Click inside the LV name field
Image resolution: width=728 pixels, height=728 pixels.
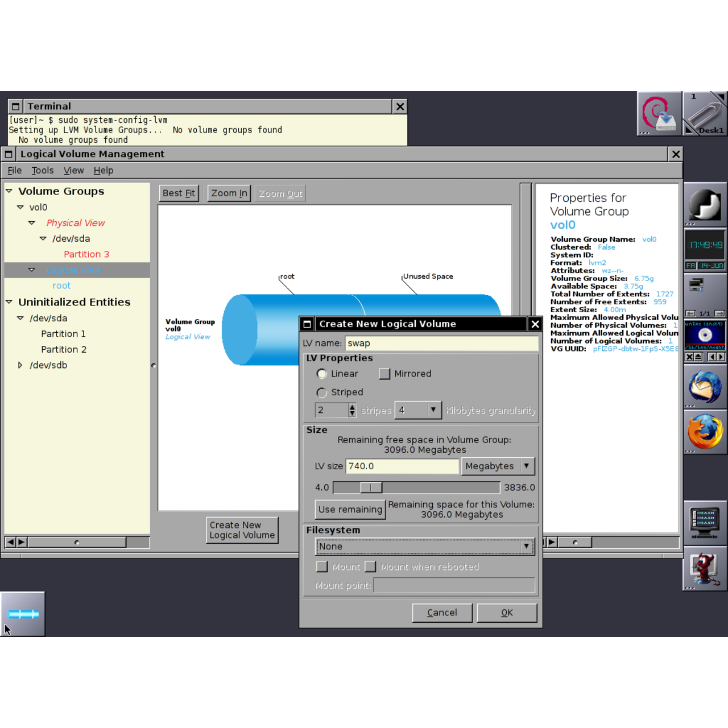pos(442,343)
